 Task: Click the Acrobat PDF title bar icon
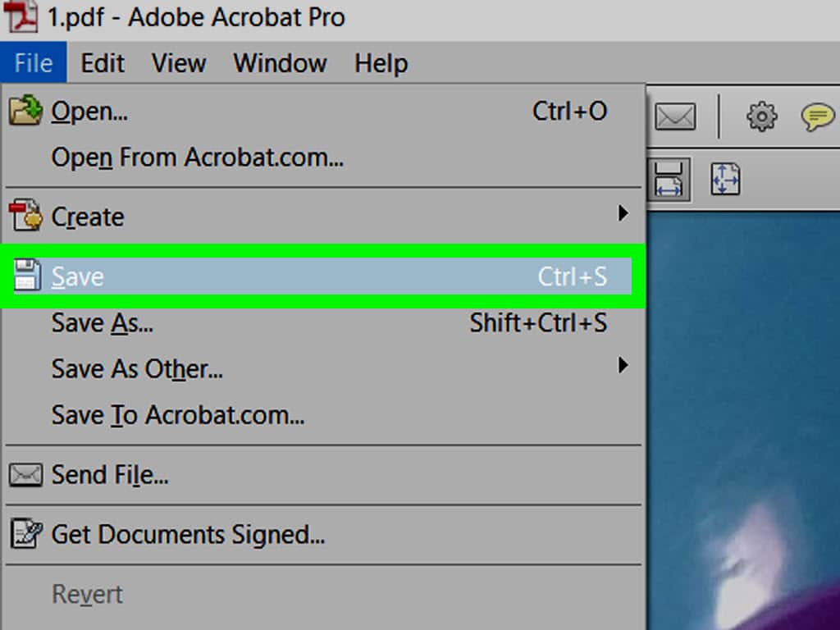(21, 17)
